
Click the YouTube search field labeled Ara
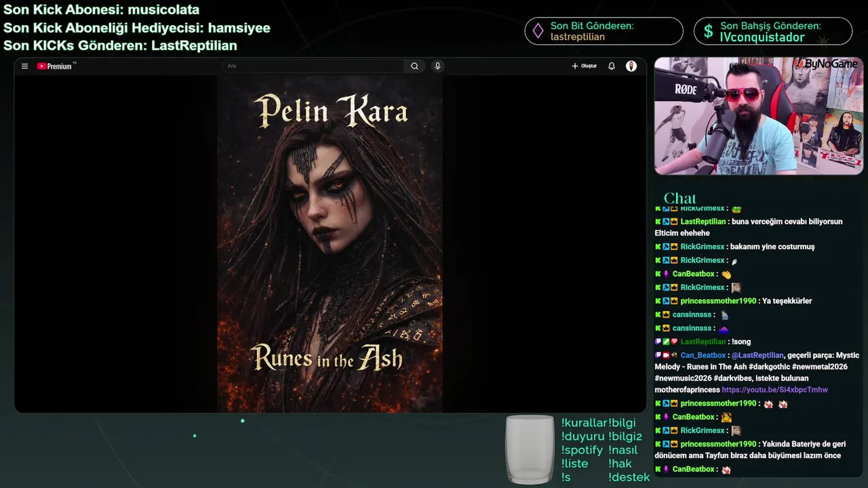313,66
